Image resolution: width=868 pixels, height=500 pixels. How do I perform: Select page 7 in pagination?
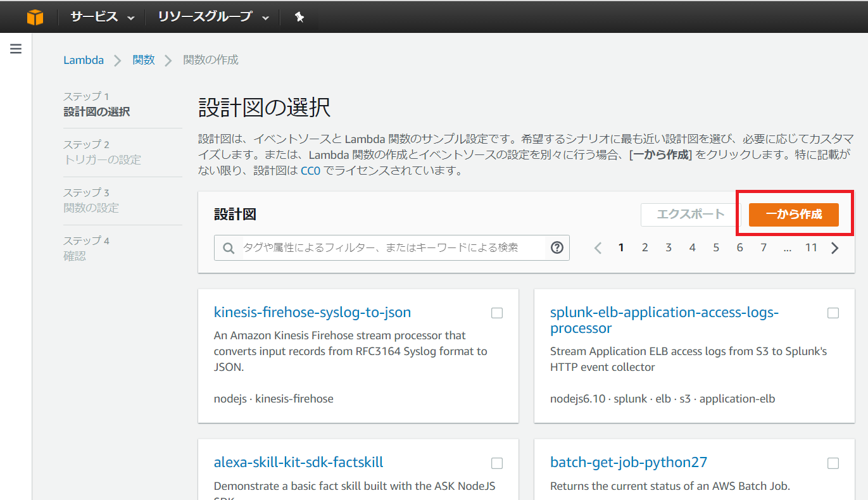click(x=764, y=248)
